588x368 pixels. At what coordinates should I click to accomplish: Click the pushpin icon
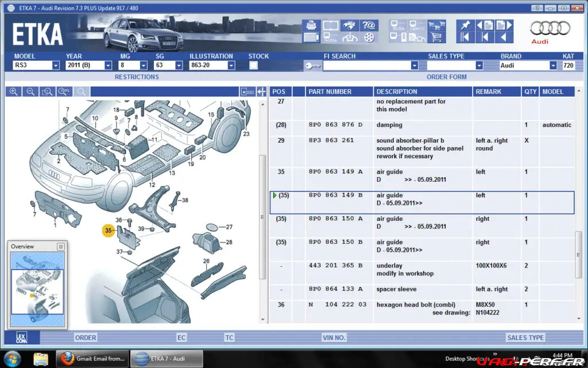click(465, 25)
